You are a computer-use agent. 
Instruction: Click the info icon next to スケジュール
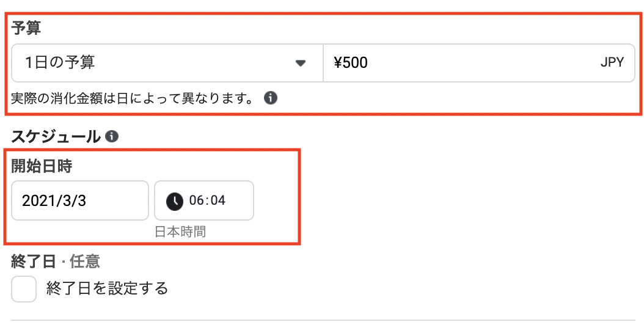[111, 137]
